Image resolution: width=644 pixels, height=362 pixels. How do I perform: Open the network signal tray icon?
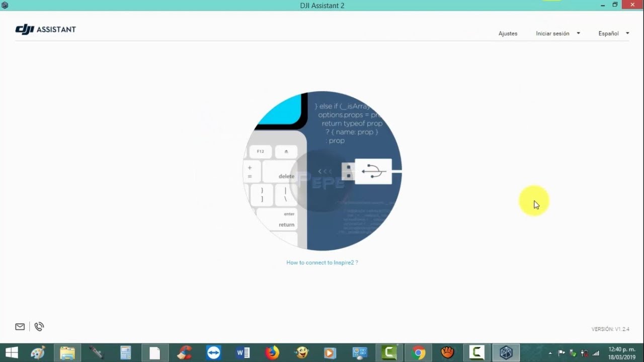(596, 353)
